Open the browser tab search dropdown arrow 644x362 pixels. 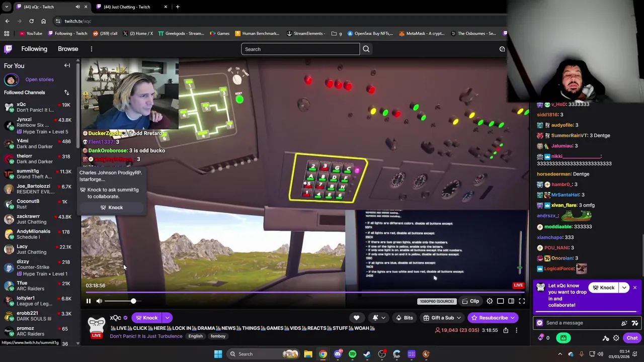pos(7,7)
